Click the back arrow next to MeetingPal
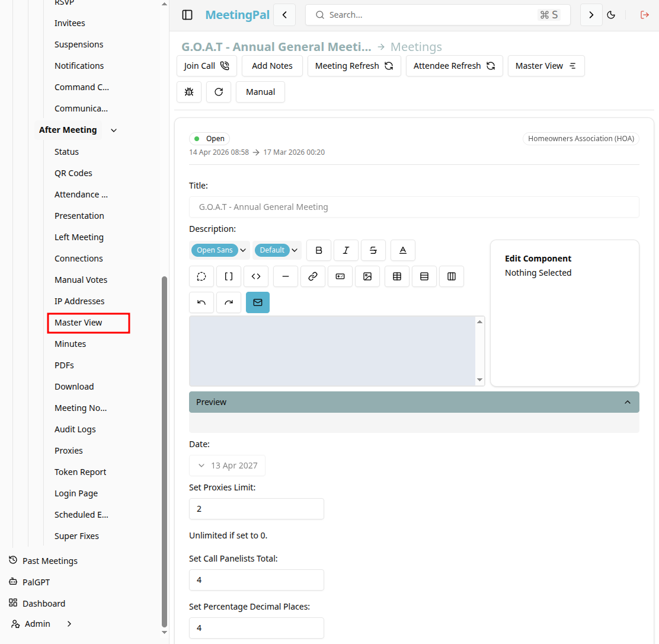659x644 pixels. (284, 15)
